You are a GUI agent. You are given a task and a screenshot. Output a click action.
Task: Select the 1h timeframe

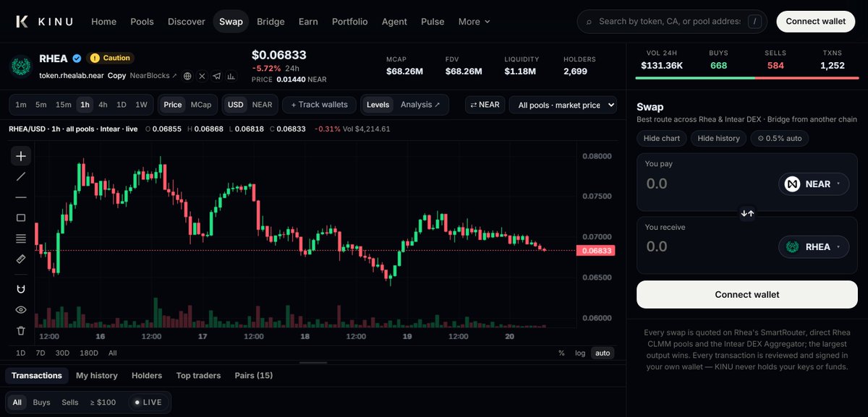click(x=85, y=105)
